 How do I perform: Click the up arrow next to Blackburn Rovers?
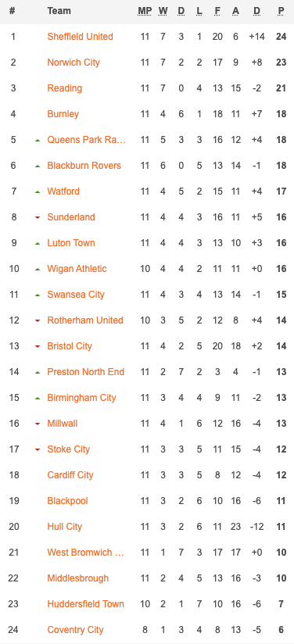click(x=38, y=166)
